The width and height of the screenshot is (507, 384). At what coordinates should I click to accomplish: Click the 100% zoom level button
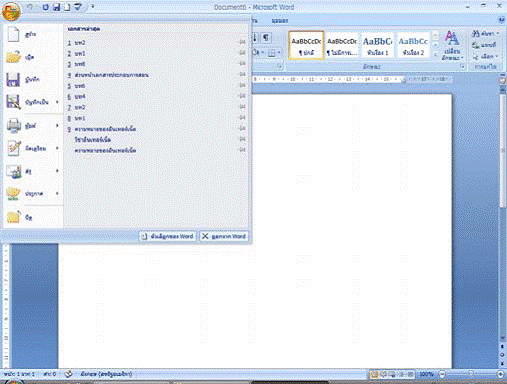pyautogui.click(x=426, y=374)
